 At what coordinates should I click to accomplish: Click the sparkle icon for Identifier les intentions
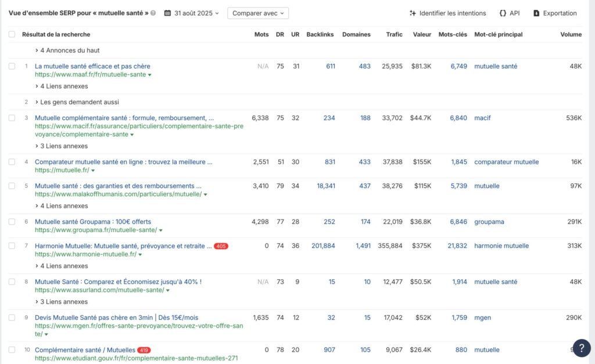tap(413, 13)
